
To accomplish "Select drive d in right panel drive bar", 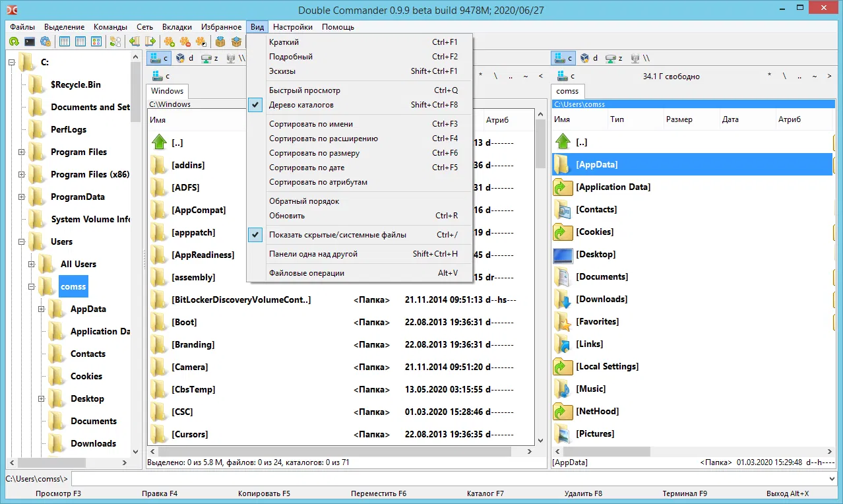I will [589, 58].
